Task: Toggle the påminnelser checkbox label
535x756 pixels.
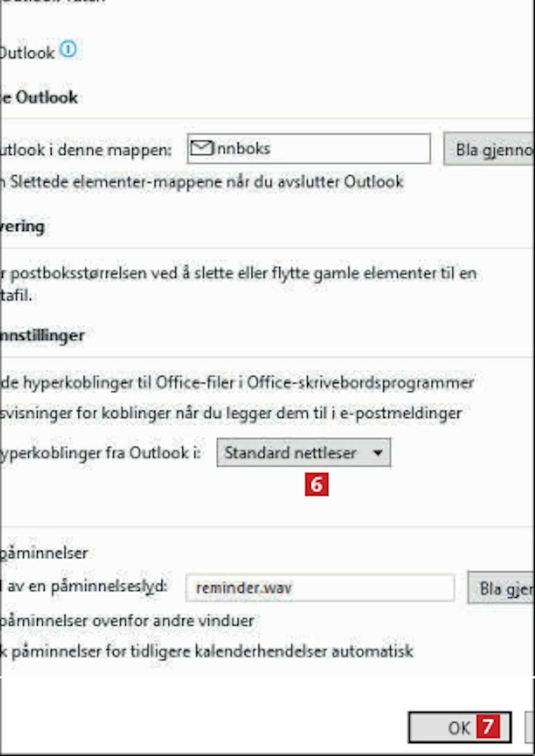Action: pos(44,554)
